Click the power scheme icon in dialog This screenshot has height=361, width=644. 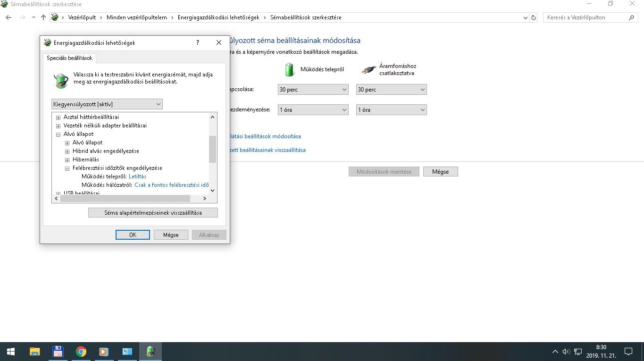pos(61,80)
